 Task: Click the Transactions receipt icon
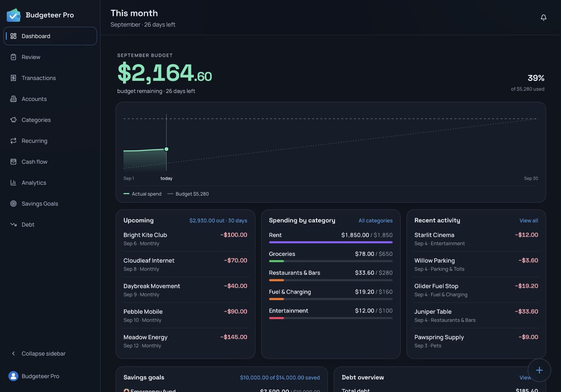[13, 78]
